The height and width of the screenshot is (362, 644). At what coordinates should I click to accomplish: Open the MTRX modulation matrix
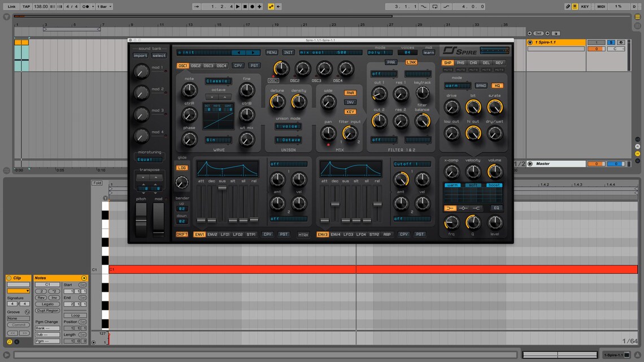[x=303, y=234]
